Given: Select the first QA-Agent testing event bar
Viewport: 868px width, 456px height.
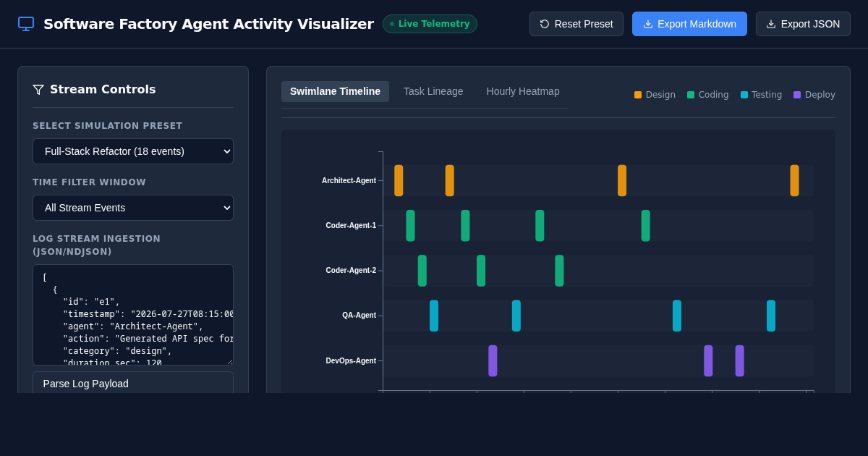Looking at the screenshot, I should (x=434, y=316).
